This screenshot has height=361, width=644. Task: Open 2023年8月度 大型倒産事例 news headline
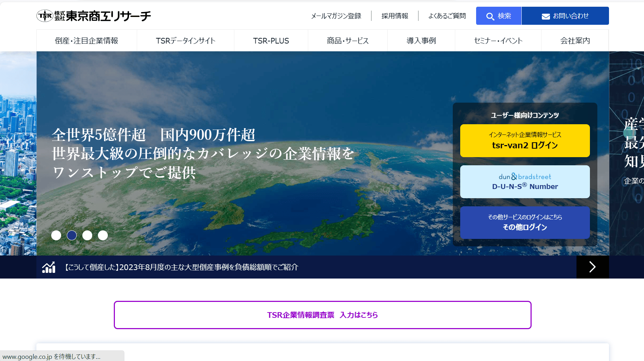(182, 267)
